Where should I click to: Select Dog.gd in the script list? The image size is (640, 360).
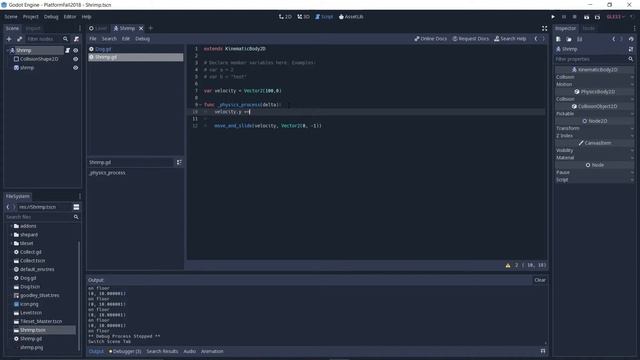136,49
